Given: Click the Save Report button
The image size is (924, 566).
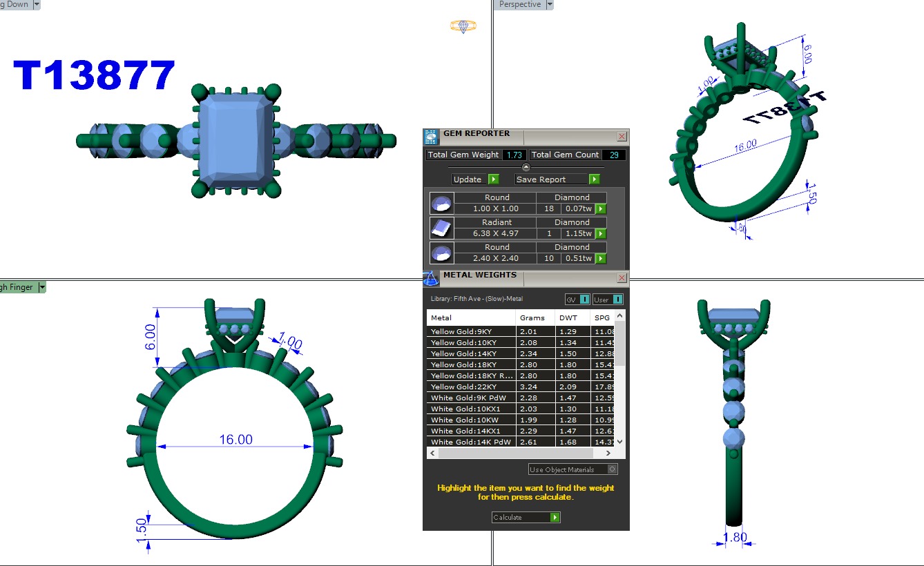Looking at the screenshot, I should [x=557, y=179].
